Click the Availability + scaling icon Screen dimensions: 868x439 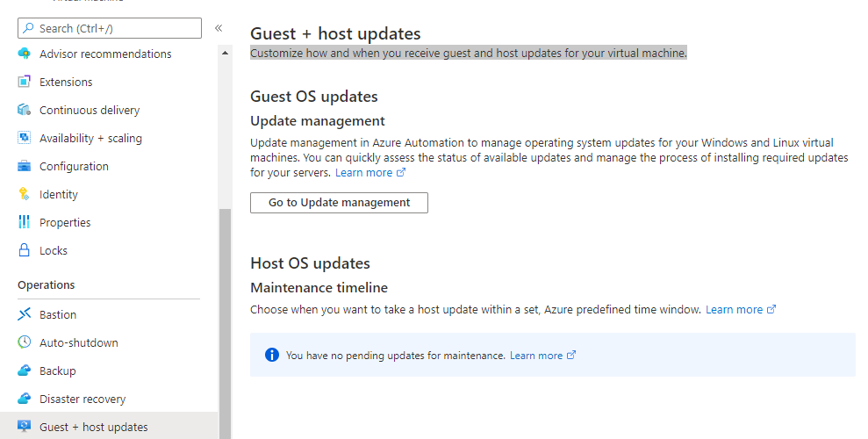click(x=24, y=138)
